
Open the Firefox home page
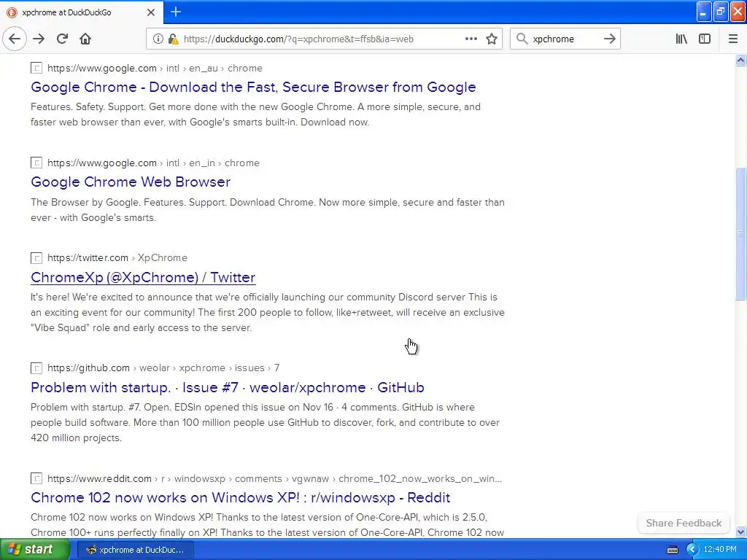85,39
